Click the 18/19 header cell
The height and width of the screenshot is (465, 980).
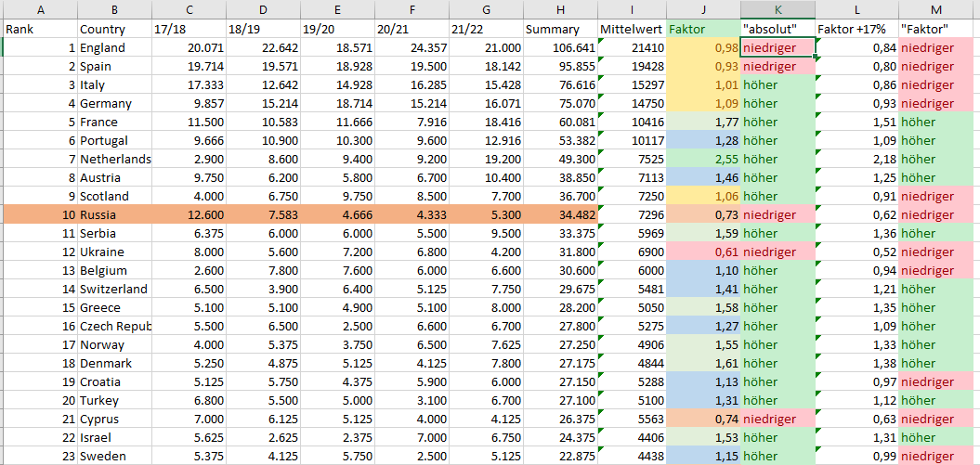pyautogui.click(x=264, y=30)
